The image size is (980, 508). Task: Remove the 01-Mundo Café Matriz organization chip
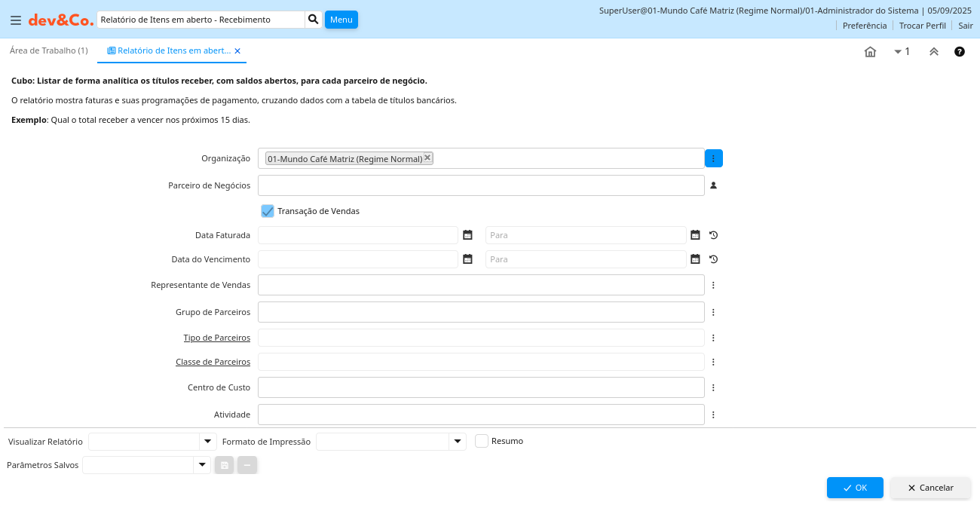427,158
